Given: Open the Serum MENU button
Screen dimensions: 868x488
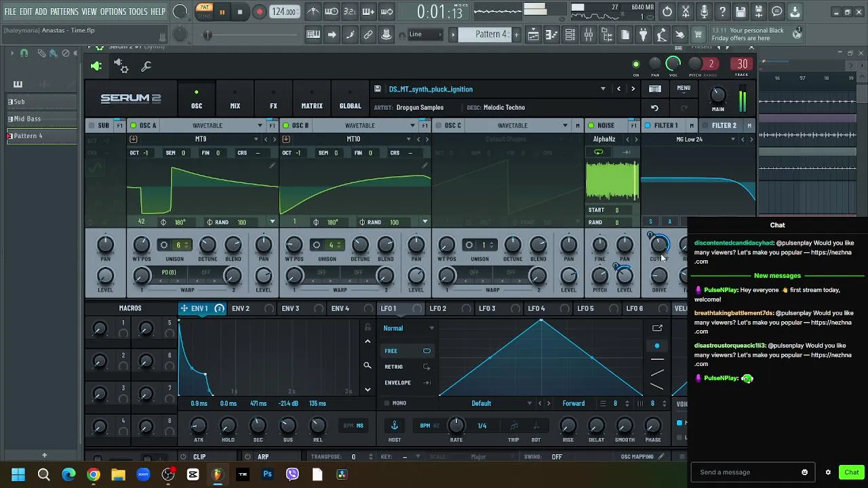Looking at the screenshot, I should pyautogui.click(x=684, y=88).
